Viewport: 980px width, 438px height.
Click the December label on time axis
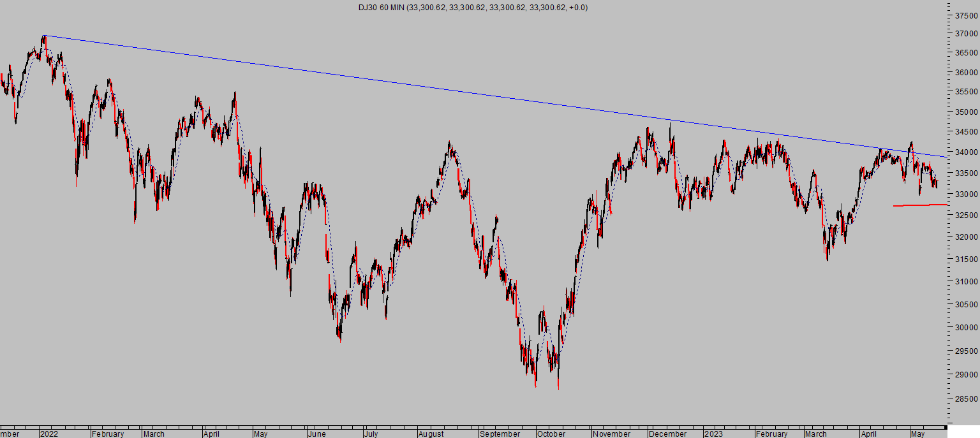click(668, 434)
